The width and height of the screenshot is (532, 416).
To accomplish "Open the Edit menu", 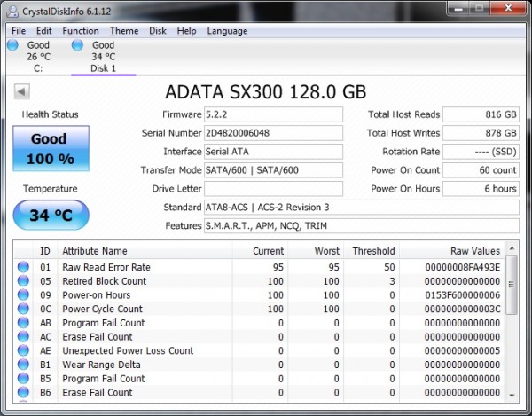I will coord(43,31).
